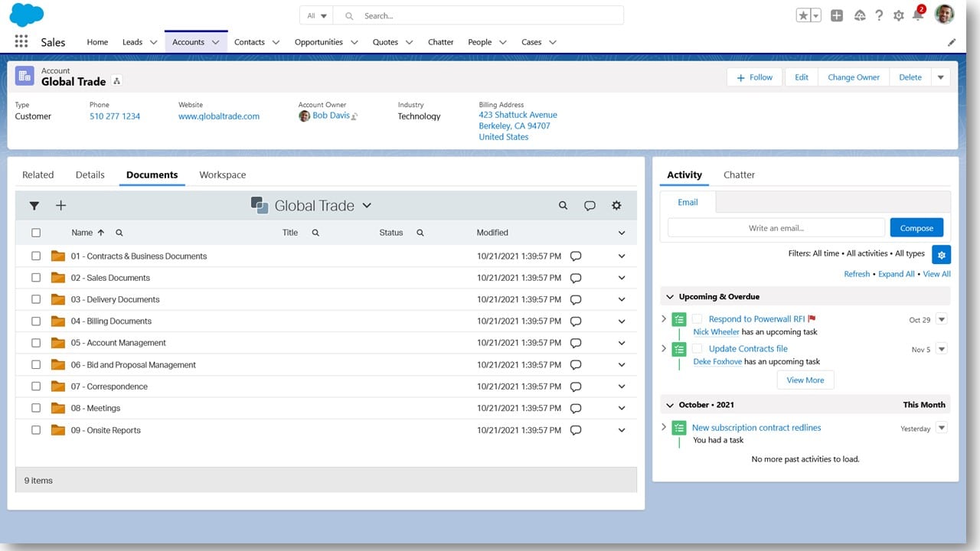
Task: Open the Details tab
Action: [x=90, y=174]
